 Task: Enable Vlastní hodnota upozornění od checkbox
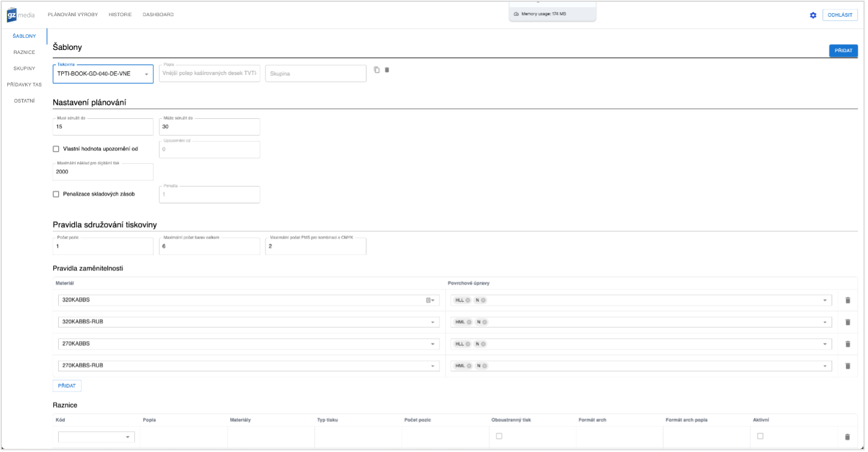[56, 149]
